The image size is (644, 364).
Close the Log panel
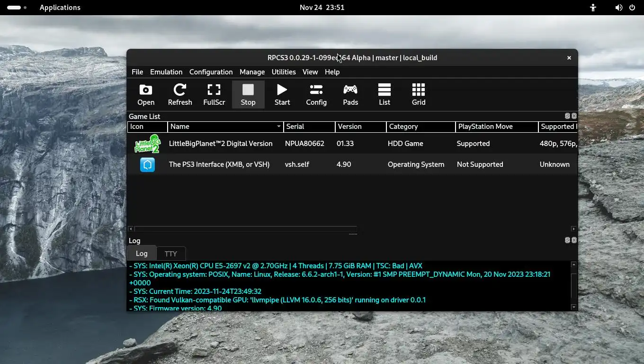[x=574, y=240]
